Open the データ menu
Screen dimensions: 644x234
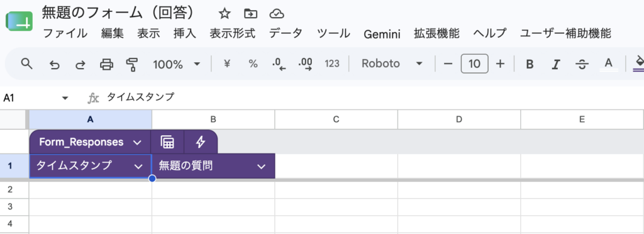click(x=286, y=33)
